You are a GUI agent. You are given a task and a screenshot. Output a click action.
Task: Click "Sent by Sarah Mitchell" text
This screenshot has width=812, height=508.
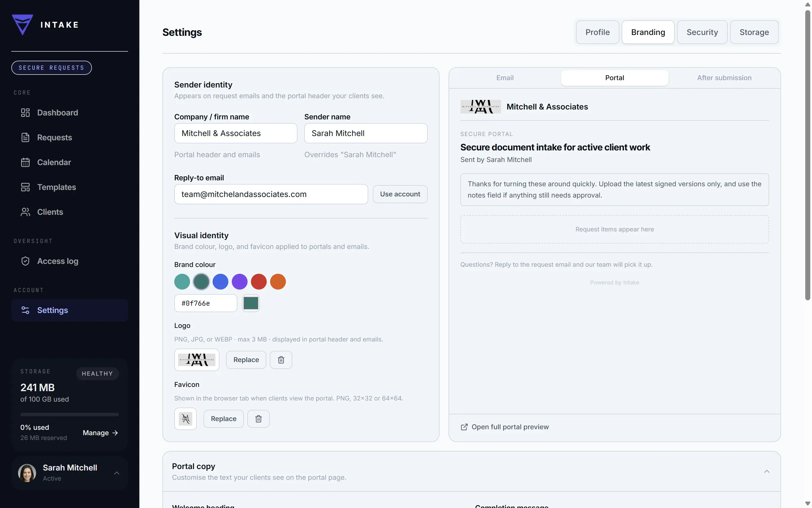click(x=496, y=159)
